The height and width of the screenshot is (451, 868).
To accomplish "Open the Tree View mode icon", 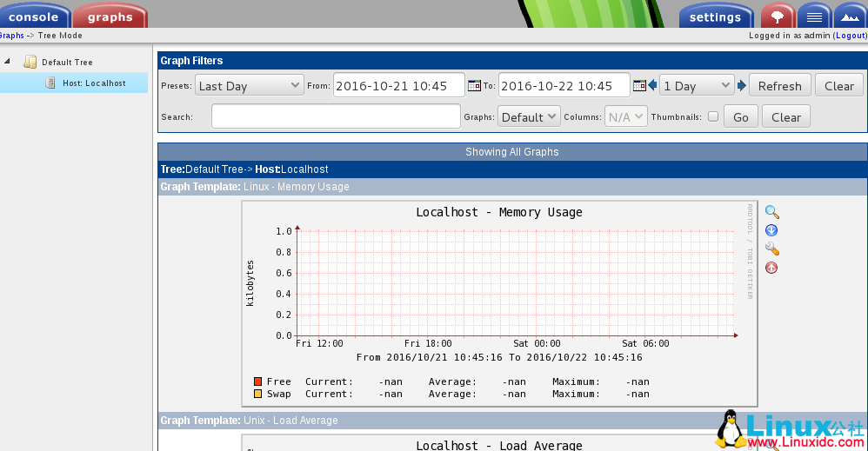I will (778, 17).
